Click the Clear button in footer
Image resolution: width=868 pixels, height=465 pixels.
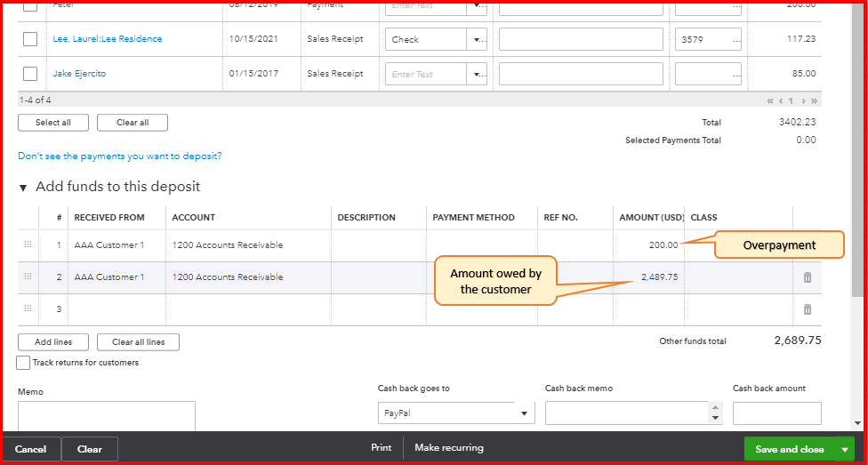[x=90, y=450]
